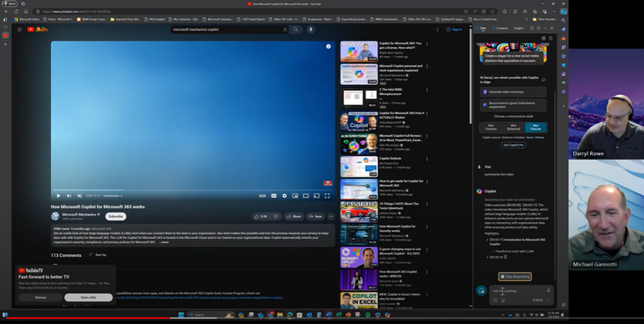This screenshot has height=324, width=644.
Task: Seek on the video progress bar
Action: pyautogui.click(x=193, y=190)
